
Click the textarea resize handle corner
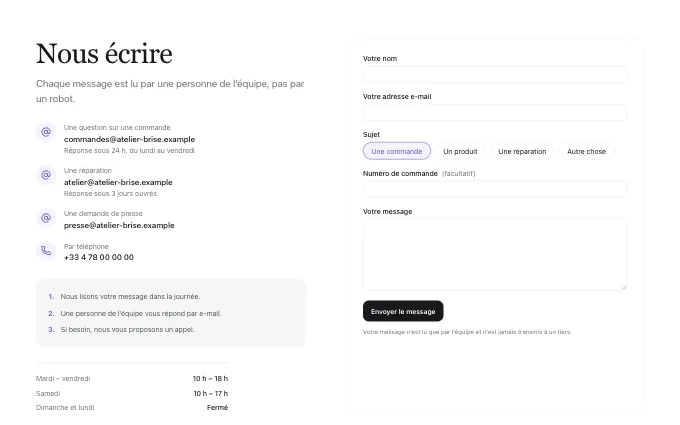pos(624,287)
